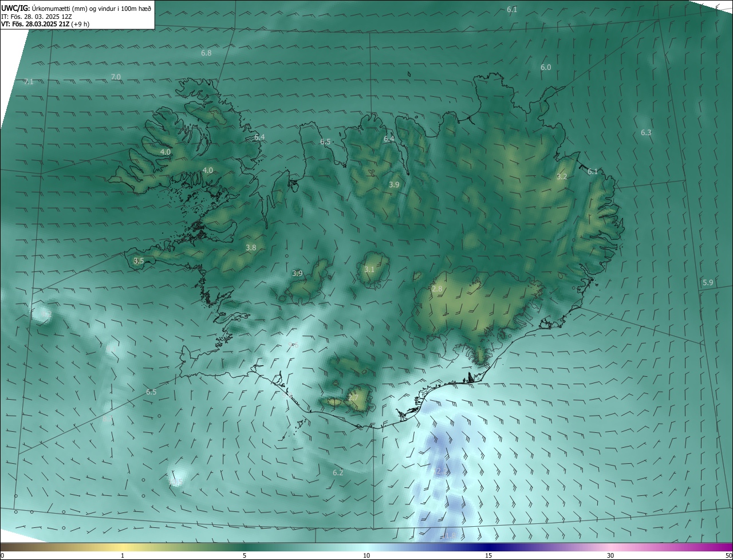Click the title "Úrkomumætti (mm) og vindur" header line
The width and height of the screenshot is (733, 560).
[77, 8]
